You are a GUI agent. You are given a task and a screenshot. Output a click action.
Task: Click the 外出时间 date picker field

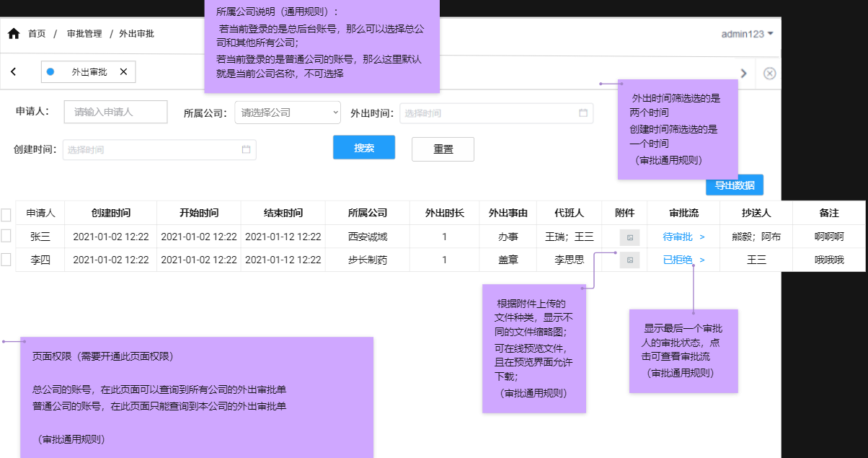pyautogui.click(x=495, y=113)
